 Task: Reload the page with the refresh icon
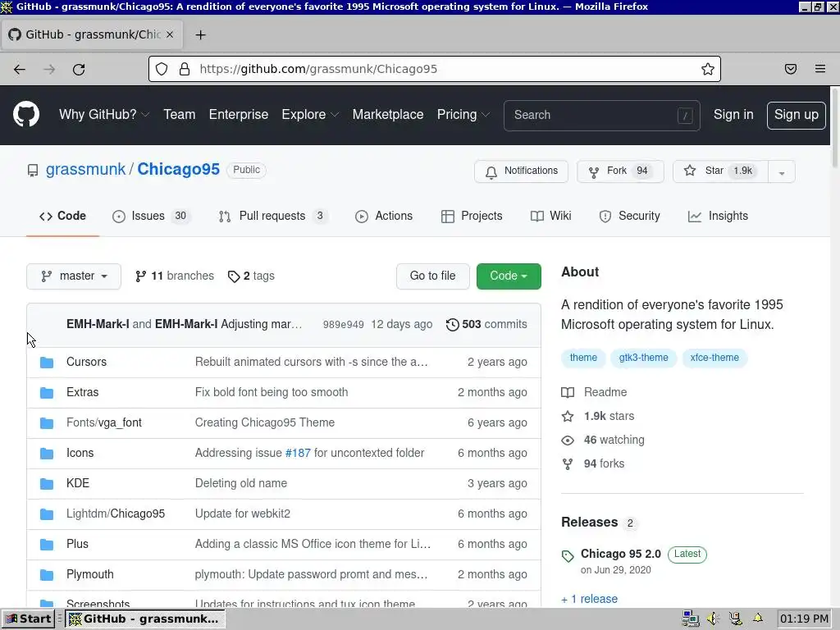(x=79, y=69)
